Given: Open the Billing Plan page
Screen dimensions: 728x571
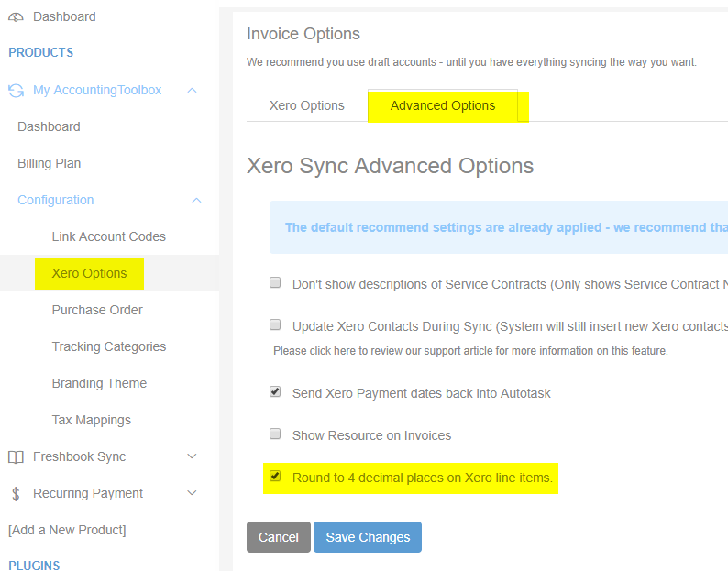Looking at the screenshot, I should (50, 163).
